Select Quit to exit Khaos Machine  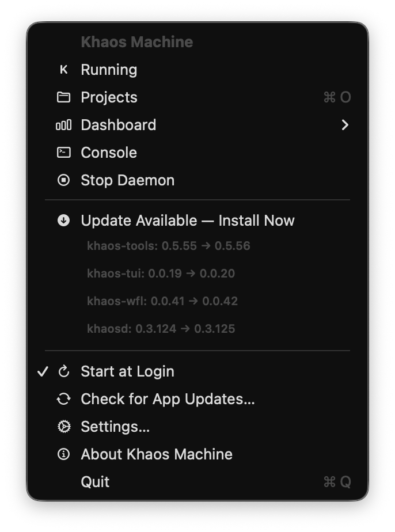click(x=95, y=482)
